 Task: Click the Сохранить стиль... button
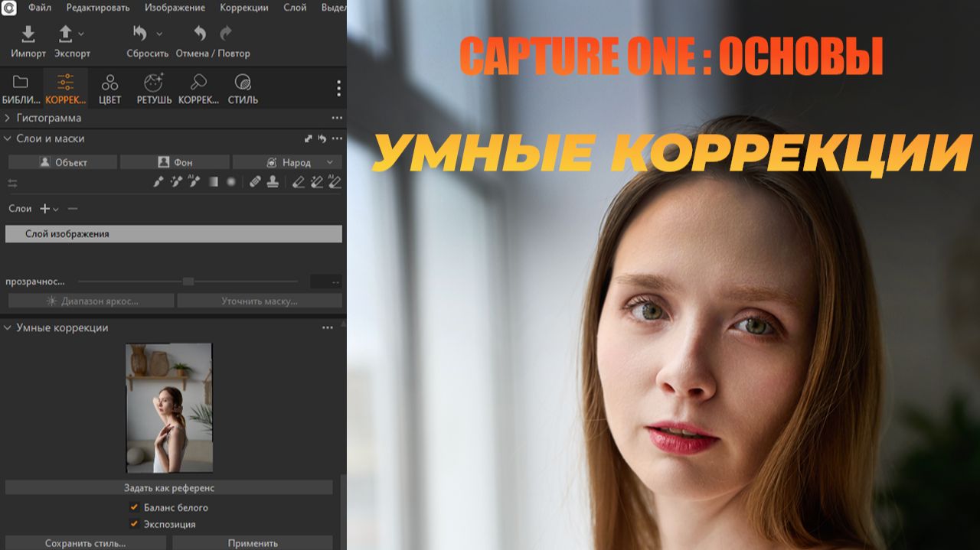click(x=86, y=542)
